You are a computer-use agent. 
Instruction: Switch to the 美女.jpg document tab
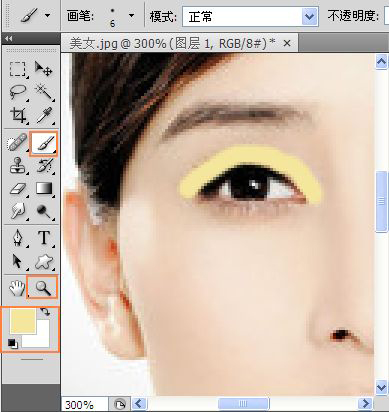click(172, 43)
